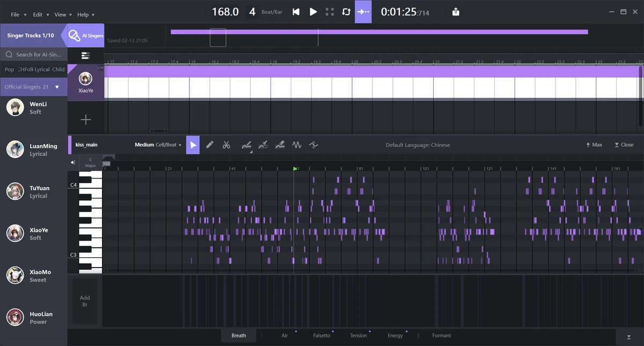Open the AI Singers panel
This screenshot has height=346, width=644.
85,35
